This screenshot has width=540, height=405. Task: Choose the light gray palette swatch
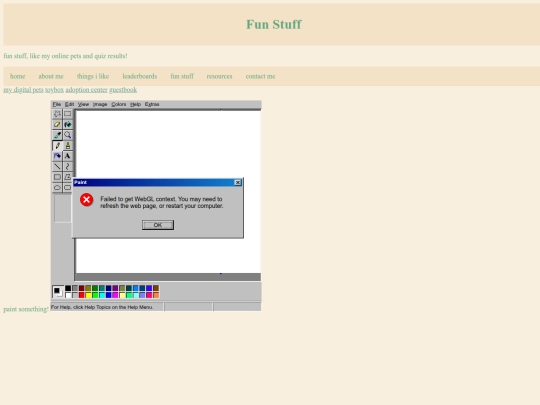point(75,295)
